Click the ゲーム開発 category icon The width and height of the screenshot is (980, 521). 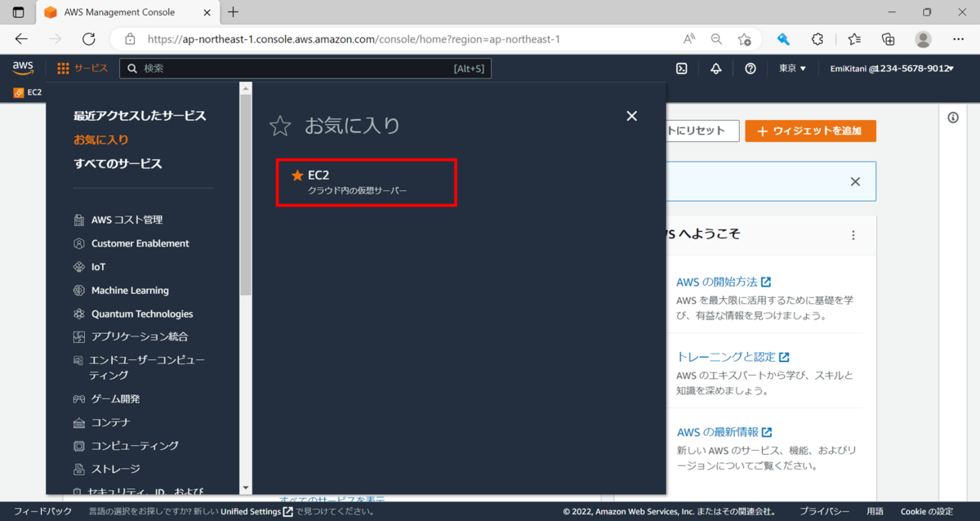[x=79, y=399]
